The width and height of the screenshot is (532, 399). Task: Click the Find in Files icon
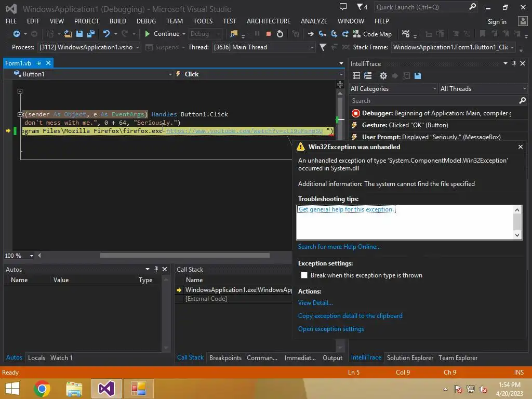coord(234,34)
